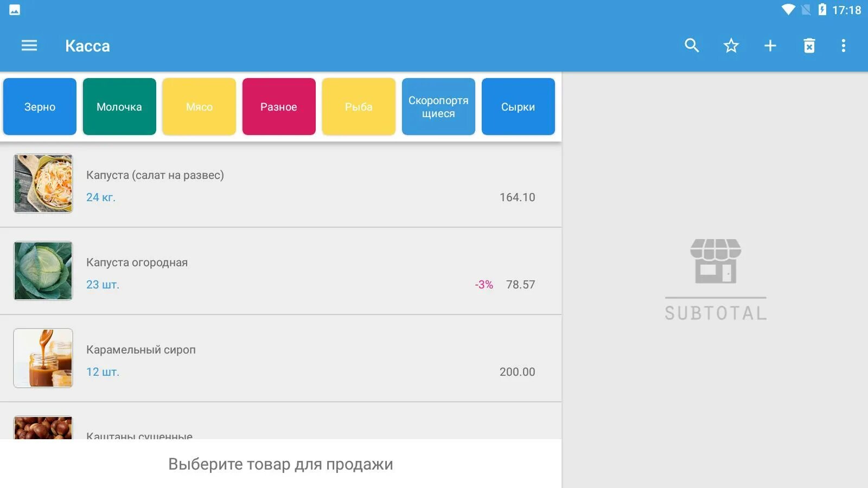Open the Карамельный сироп product thumbnail
Screen dimensions: 868x488
tap(43, 358)
